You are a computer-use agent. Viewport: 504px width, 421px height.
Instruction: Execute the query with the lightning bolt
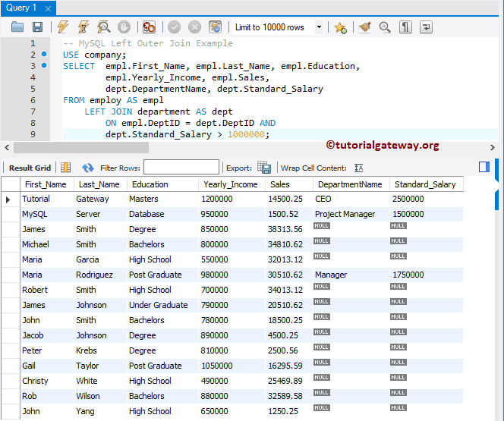63,27
